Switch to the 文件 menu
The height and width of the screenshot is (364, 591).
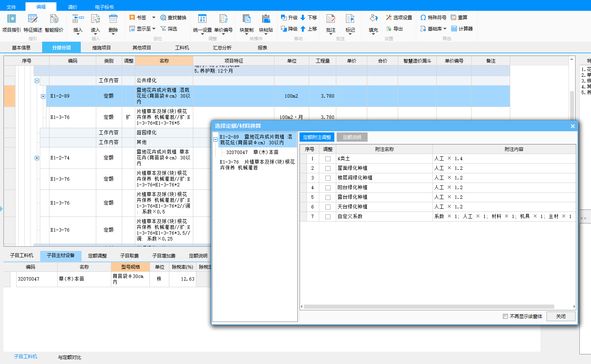pos(11,7)
